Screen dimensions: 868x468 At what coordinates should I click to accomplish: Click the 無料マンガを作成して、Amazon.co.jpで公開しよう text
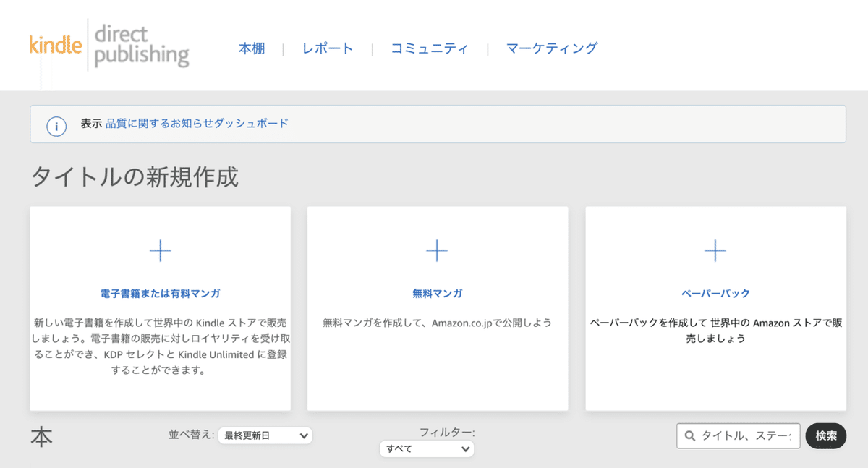pos(437,323)
